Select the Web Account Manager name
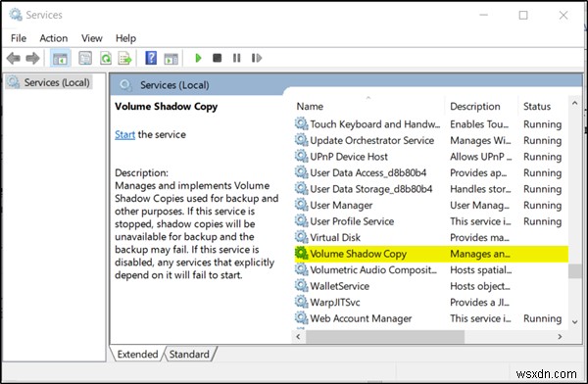Screen dimensions: 588x384 click(361, 318)
